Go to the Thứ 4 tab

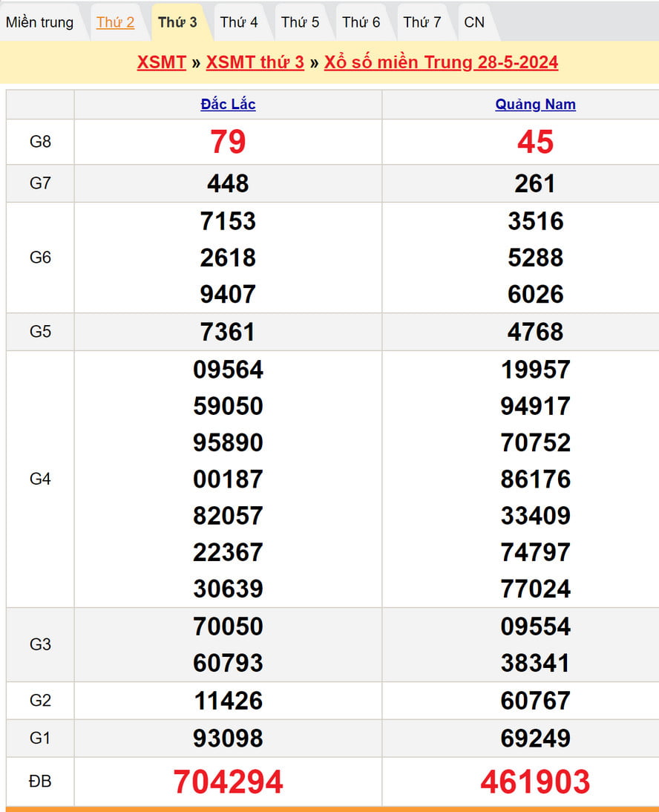point(239,22)
